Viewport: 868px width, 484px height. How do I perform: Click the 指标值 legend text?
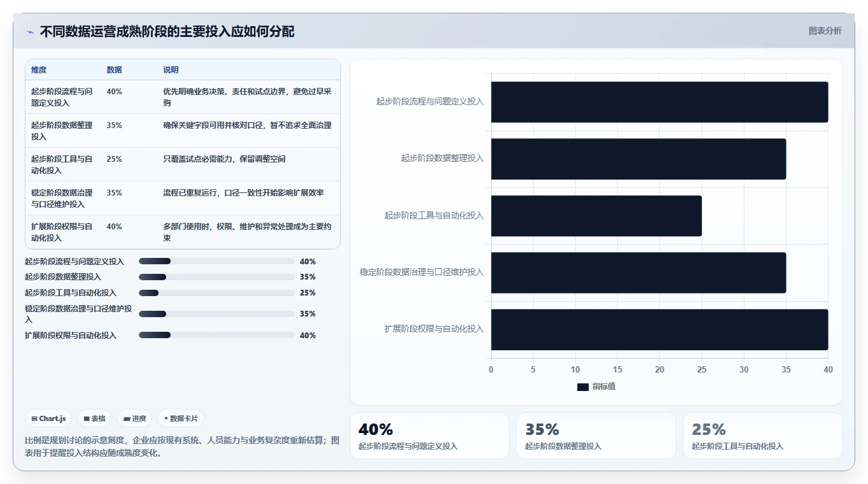pos(604,387)
